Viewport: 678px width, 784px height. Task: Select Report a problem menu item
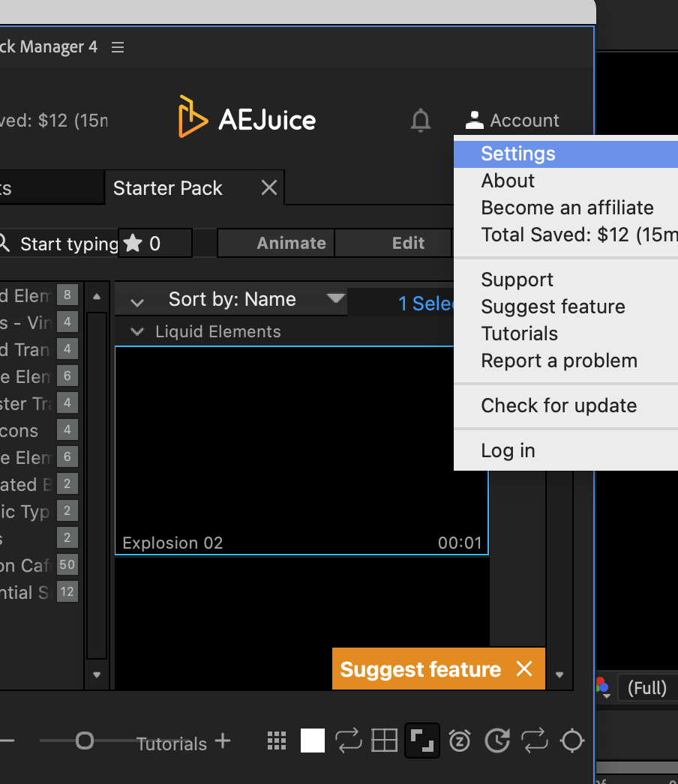(566, 361)
